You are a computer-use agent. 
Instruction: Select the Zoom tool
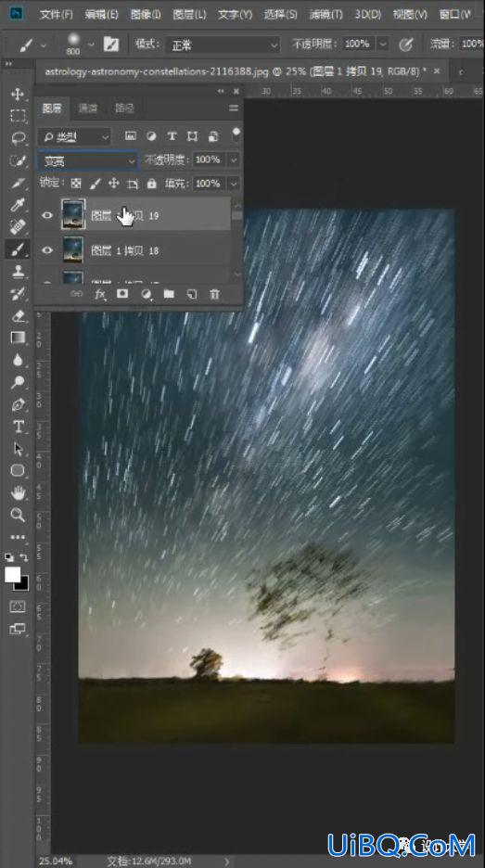pyautogui.click(x=18, y=515)
